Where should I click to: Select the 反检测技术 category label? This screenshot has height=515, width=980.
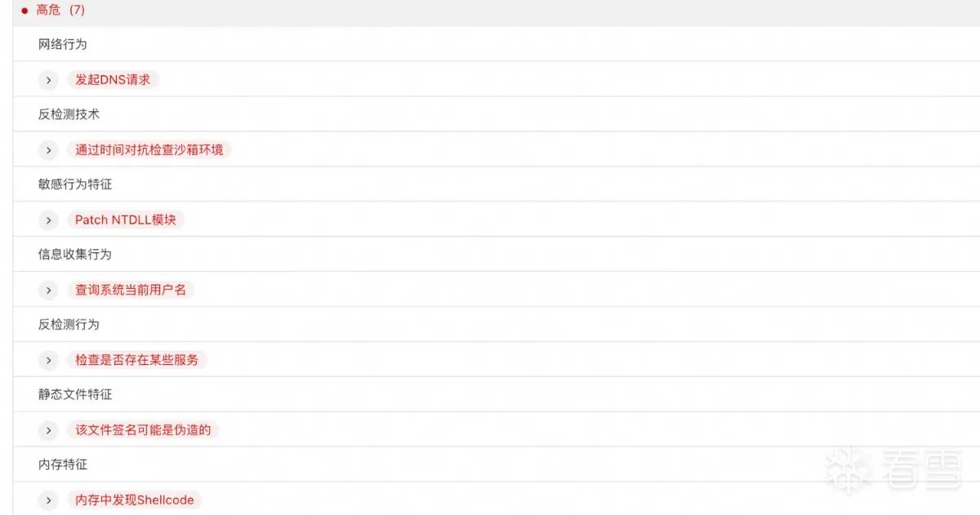pos(69,115)
